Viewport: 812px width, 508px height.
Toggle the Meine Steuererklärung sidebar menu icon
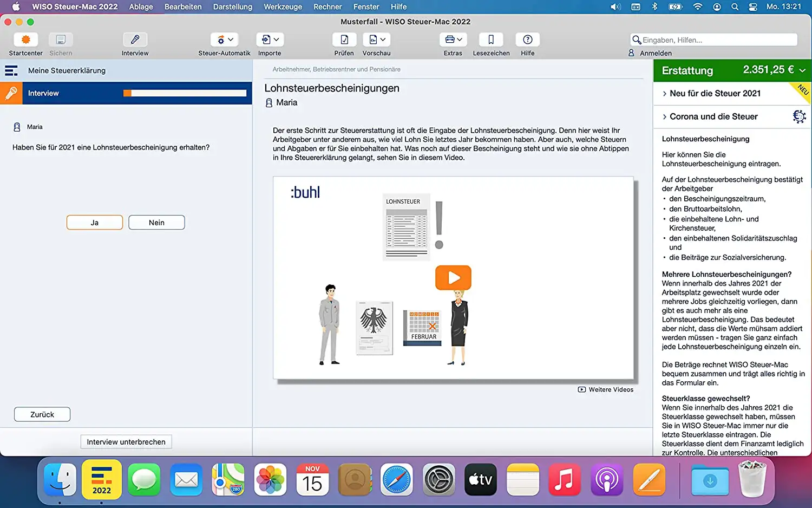(11, 71)
